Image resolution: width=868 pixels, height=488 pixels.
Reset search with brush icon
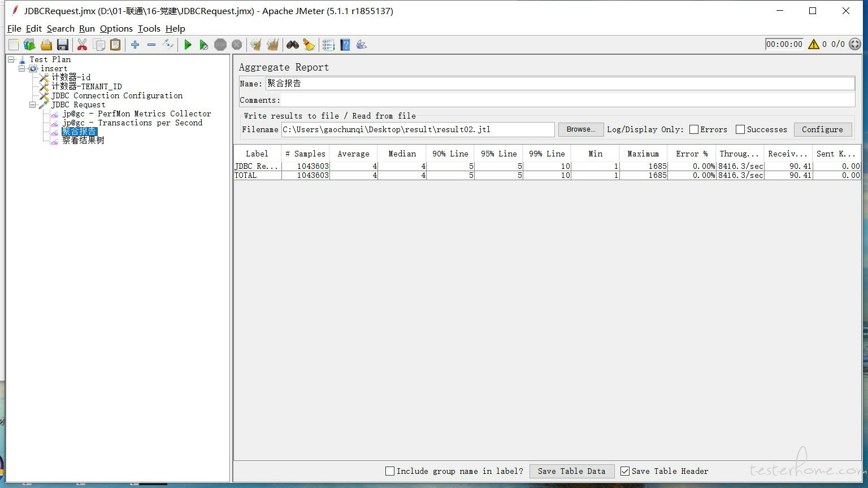coord(309,45)
